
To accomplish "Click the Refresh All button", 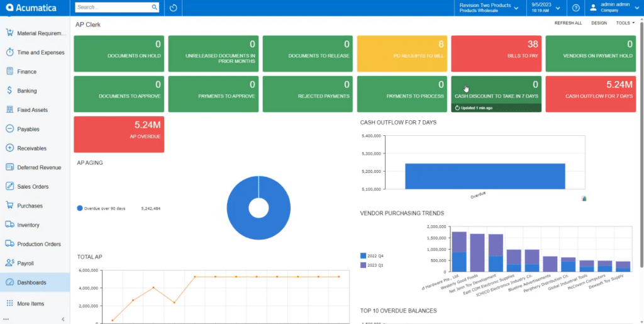I will coord(568,23).
